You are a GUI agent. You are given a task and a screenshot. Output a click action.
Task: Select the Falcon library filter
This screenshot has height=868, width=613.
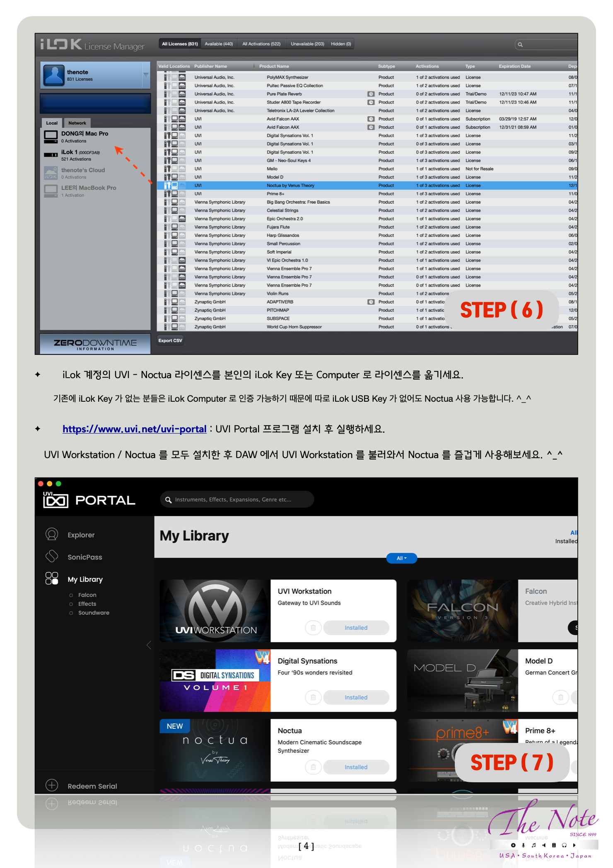87,595
